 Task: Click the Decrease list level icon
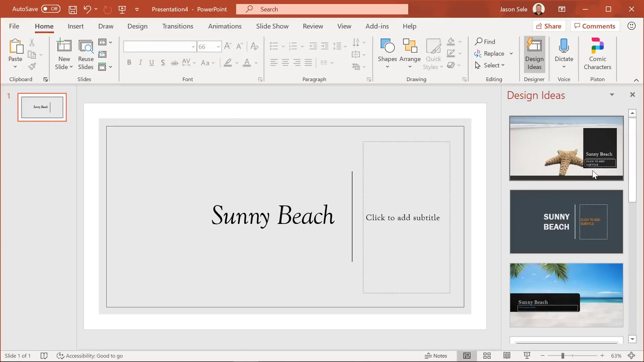(313, 46)
